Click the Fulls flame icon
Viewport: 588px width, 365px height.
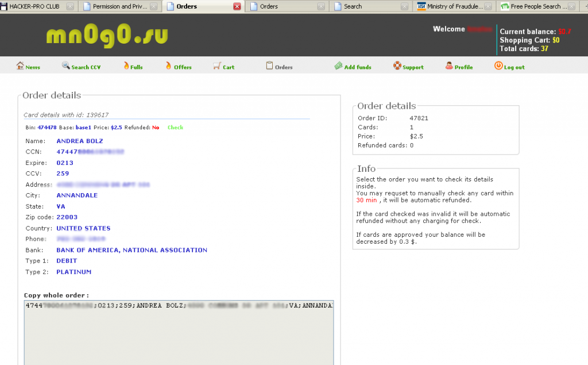click(x=126, y=66)
